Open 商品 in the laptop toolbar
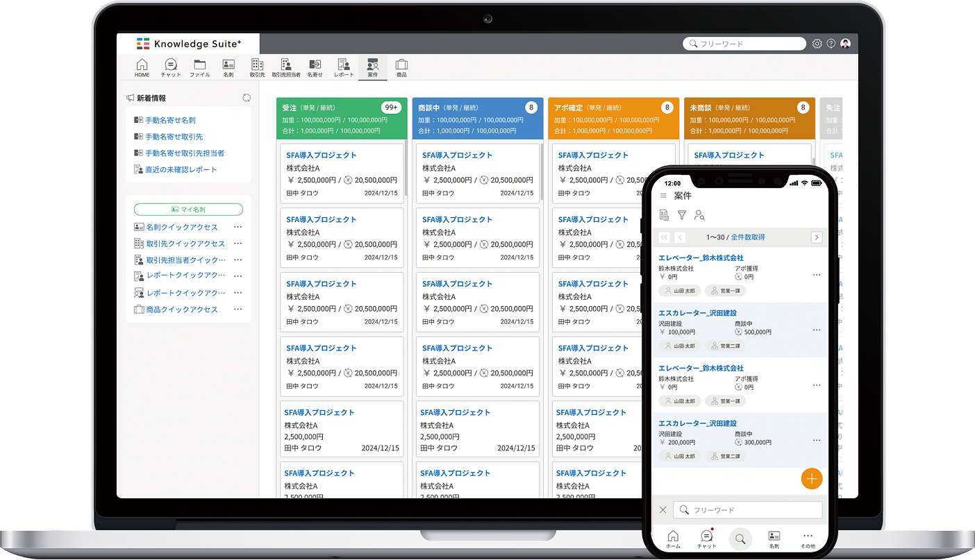This screenshot has width=975, height=560. pos(401,67)
